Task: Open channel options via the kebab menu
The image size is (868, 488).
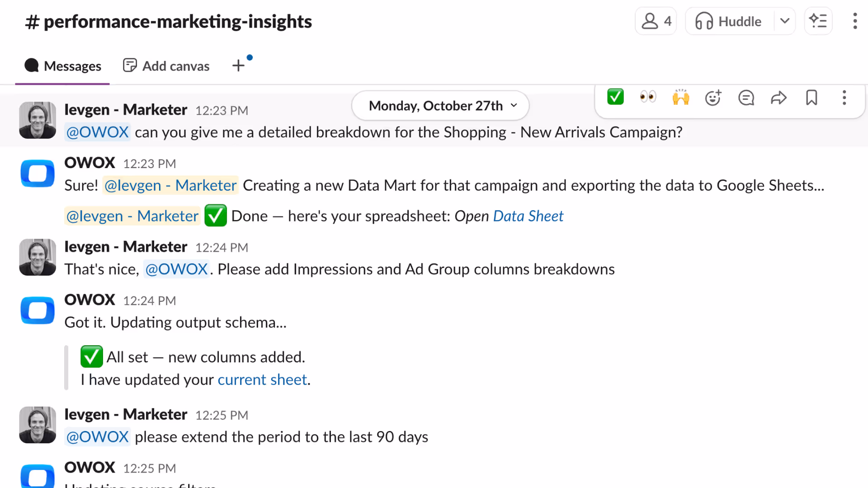Action: tap(855, 21)
